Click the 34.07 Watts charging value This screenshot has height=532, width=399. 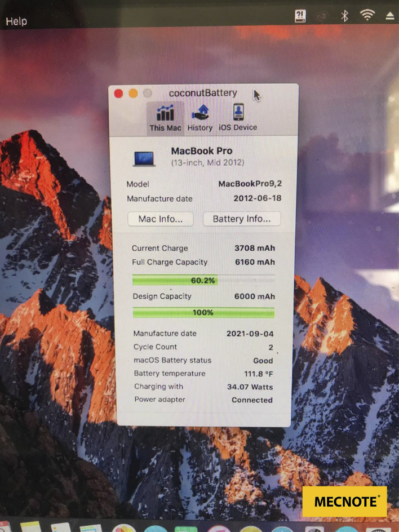(x=250, y=387)
